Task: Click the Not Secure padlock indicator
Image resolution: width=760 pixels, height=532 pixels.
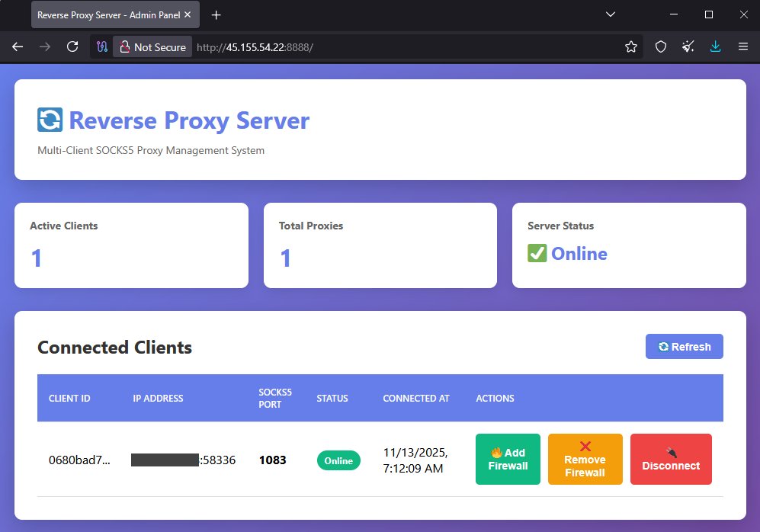Action: click(152, 47)
